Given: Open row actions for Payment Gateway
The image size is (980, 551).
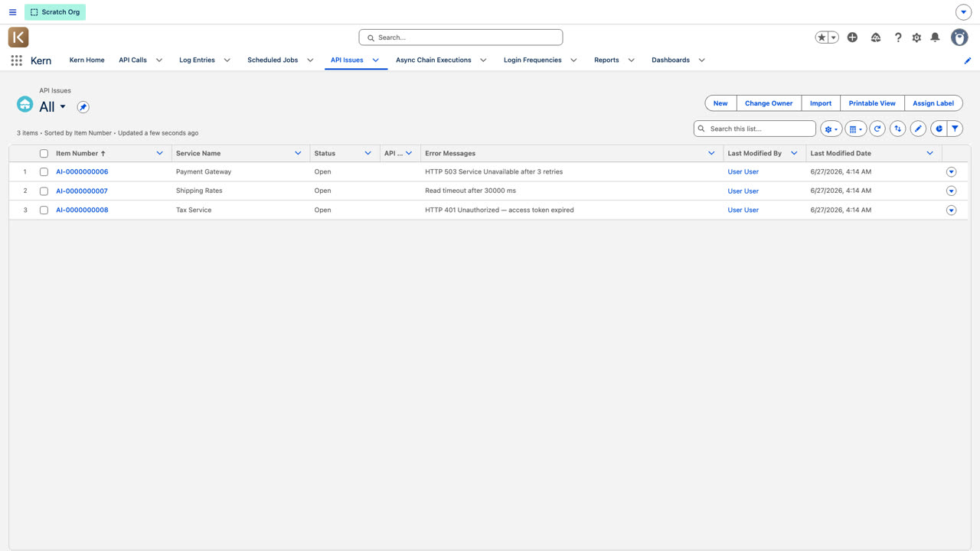Looking at the screenshot, I should click(x=952, y=172).
